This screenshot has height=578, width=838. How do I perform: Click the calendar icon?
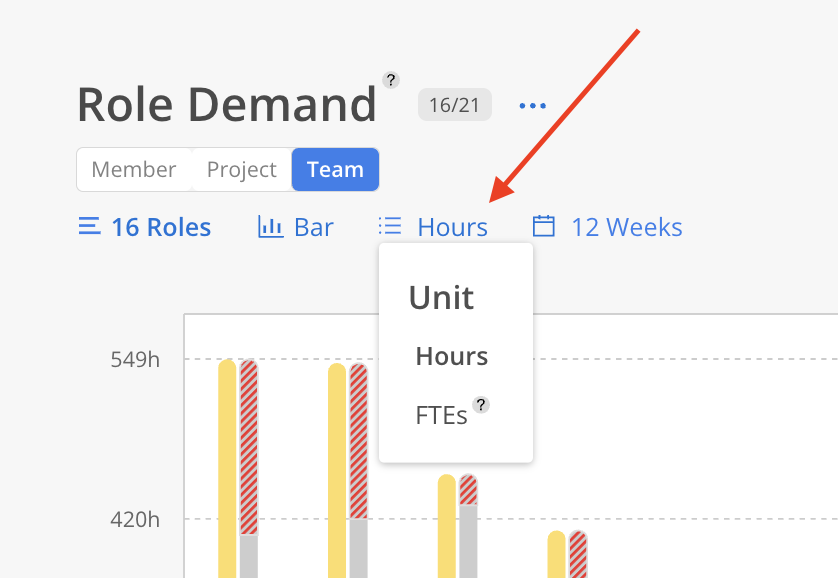point(544,226)
